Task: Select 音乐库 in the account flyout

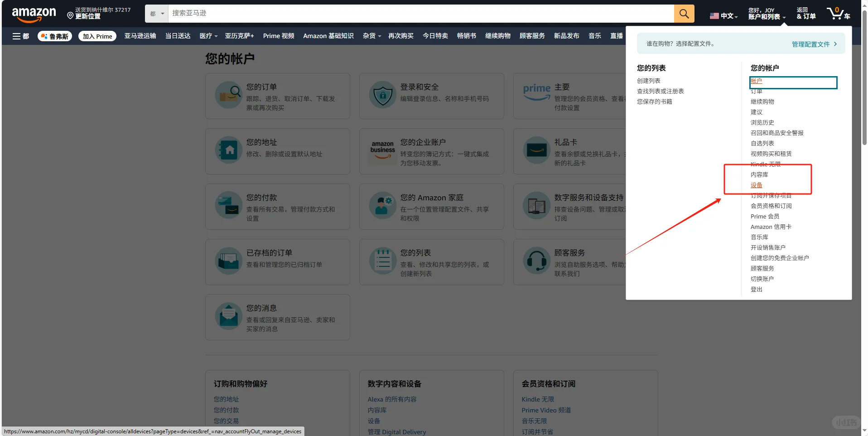Action: [x=759, y=237]
